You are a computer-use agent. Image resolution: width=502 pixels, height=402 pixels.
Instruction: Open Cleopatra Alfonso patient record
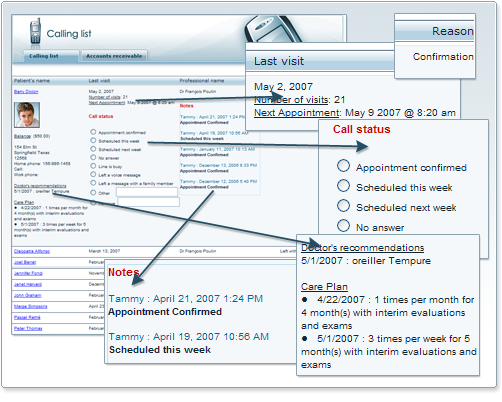[32, 251]
